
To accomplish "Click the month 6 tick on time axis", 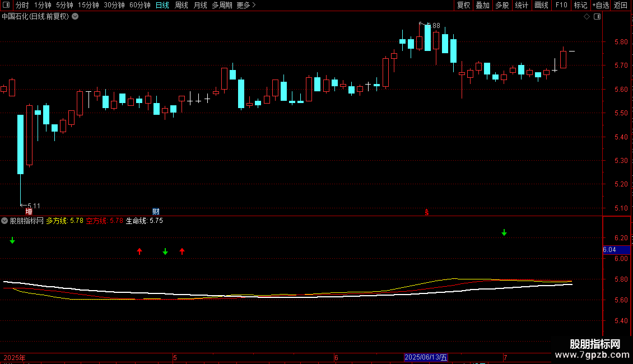I will click(x=336, y=357).
